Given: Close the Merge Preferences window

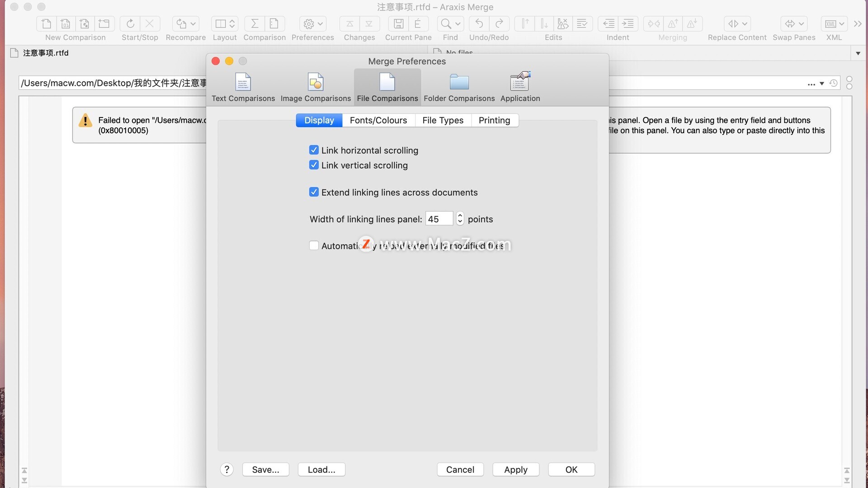Looking at the screenshot, I should [216, 61].
